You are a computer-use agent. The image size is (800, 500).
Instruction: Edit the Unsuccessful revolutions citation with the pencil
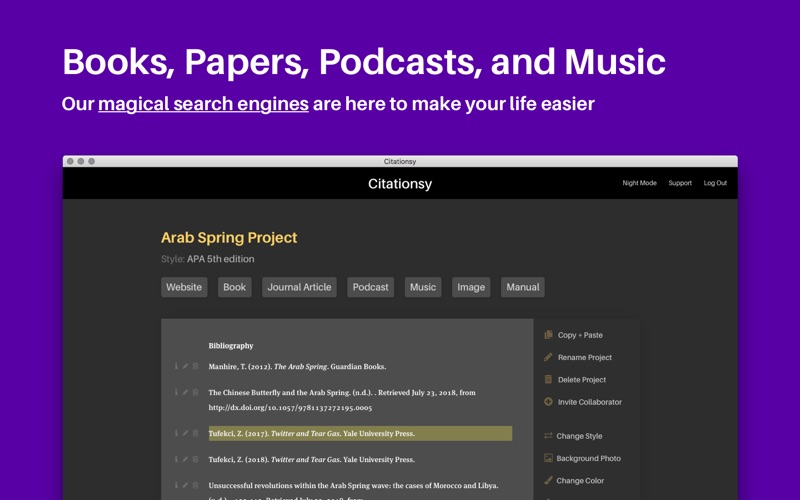pyautogui.click(x=185, y=485)
